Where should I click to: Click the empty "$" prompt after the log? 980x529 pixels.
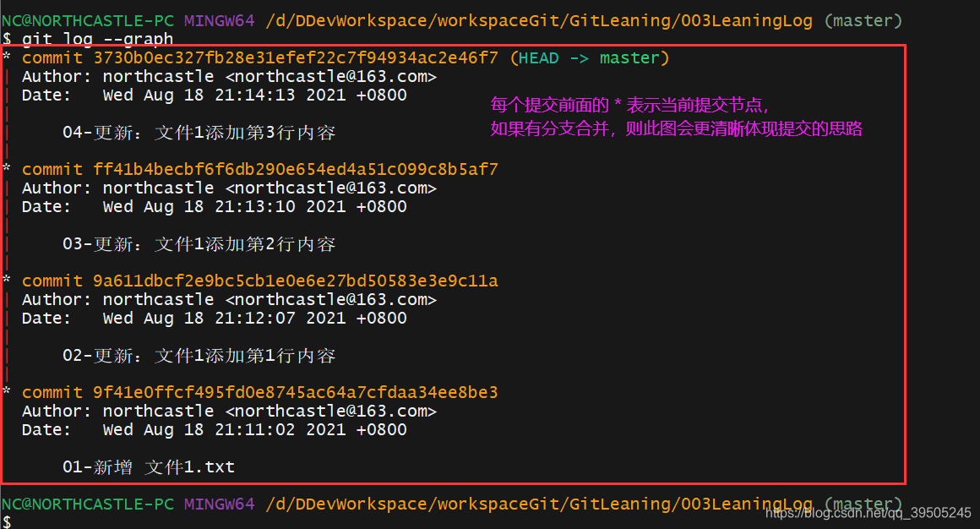tap(7, 521)
